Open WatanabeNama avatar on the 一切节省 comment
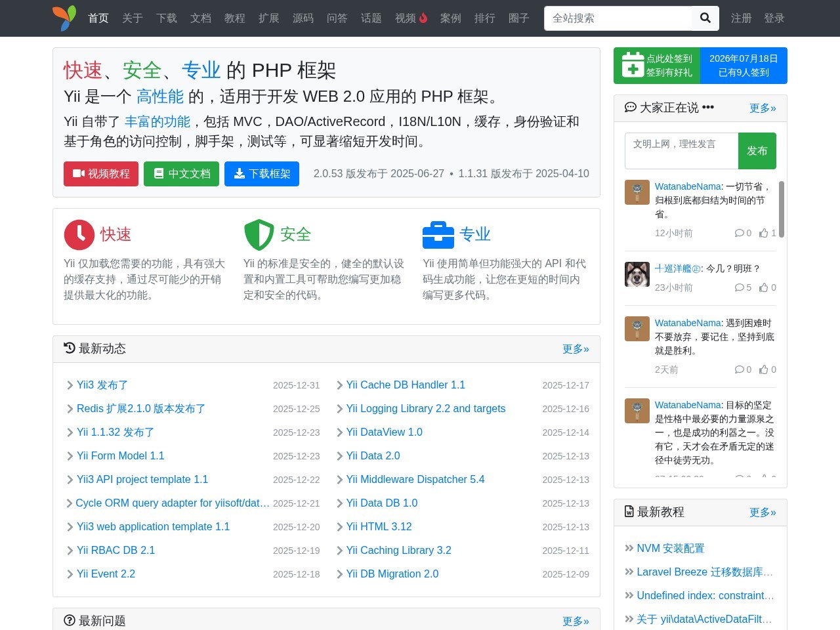This screenshot has width=840, height=630. 637,192
